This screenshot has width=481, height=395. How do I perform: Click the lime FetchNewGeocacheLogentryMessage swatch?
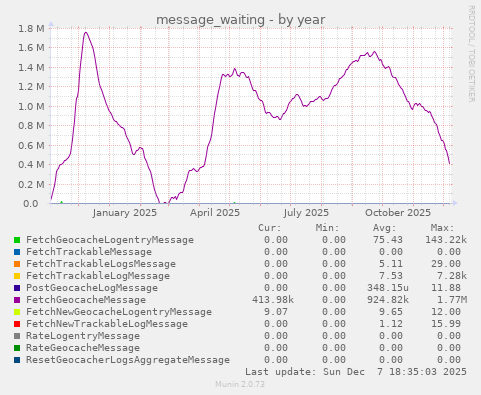[17, 312]
